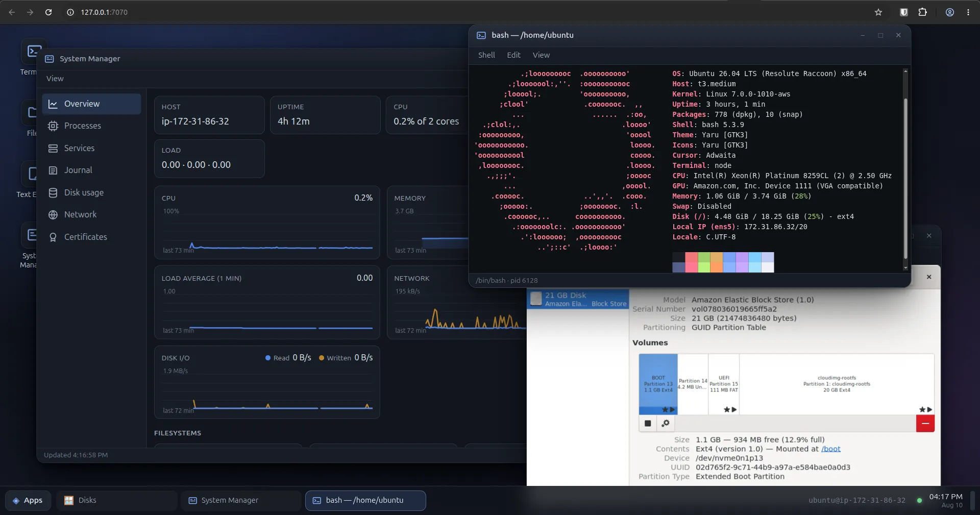This screenshot has height=515, width=980.
Task: Open Disk usage in System Manager sidebar
Action: pos(92,192)
